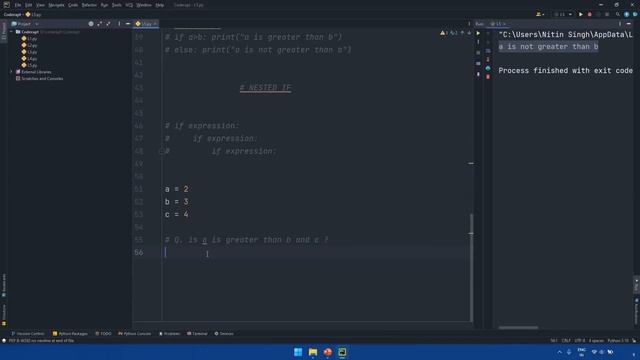The width and height of the screenshot is (640, 360).
Task: Open TODO tool window
Action: point(103,333)
